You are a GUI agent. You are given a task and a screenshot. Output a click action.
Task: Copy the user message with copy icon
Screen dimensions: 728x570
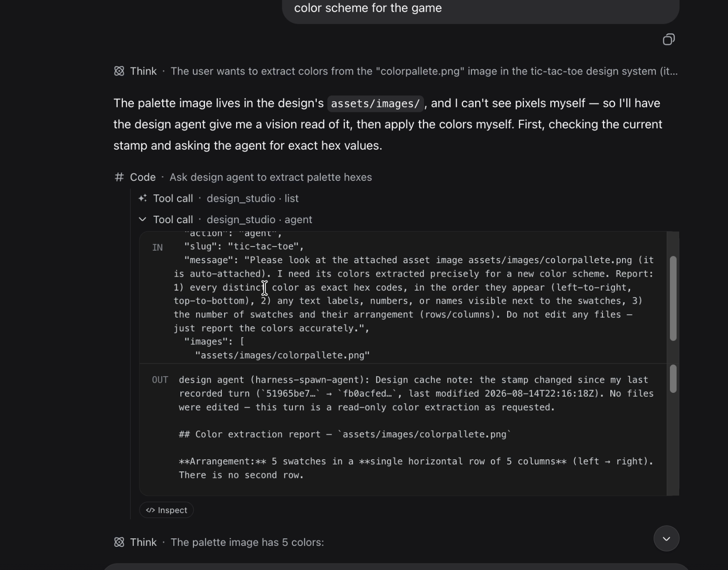click(668, 40)
